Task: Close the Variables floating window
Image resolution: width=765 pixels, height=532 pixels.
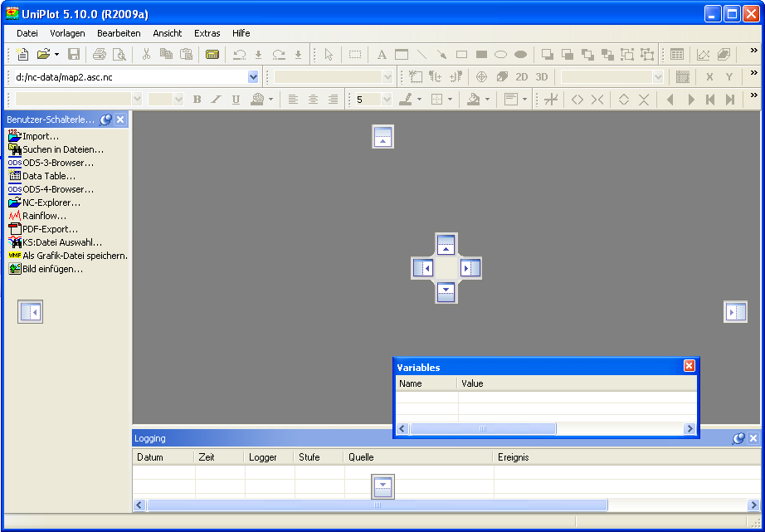Action: tap(689, 366)
